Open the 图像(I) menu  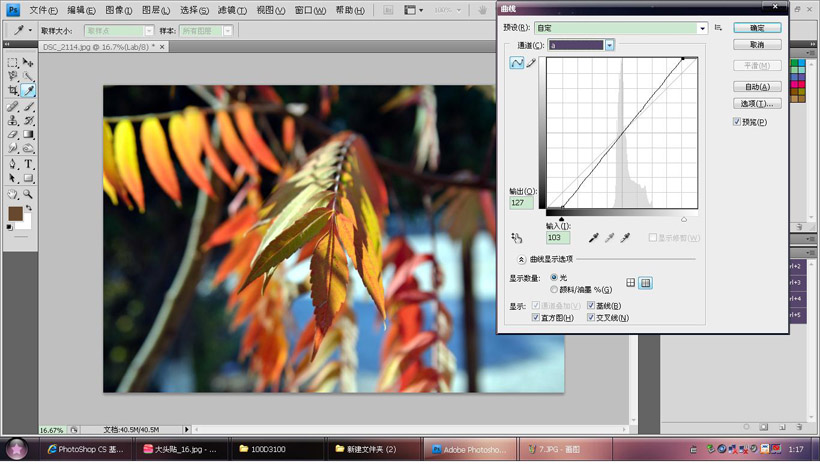[x=118, y=10]
